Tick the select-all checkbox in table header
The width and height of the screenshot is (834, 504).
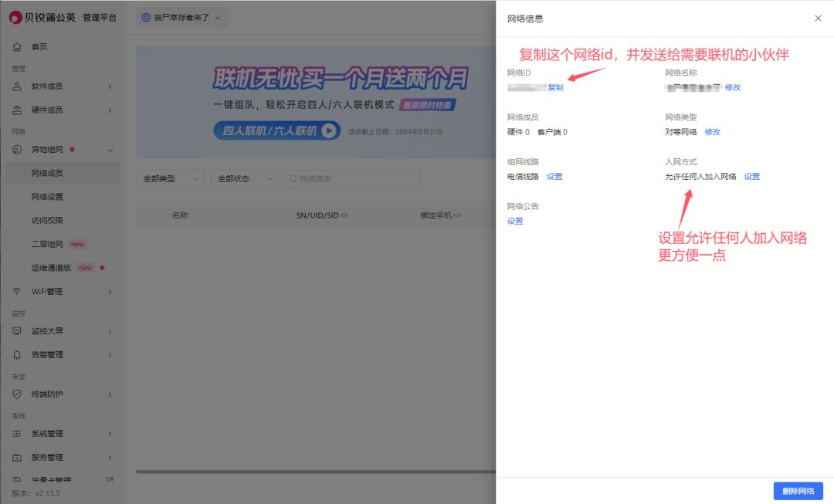tap(148, 215)
